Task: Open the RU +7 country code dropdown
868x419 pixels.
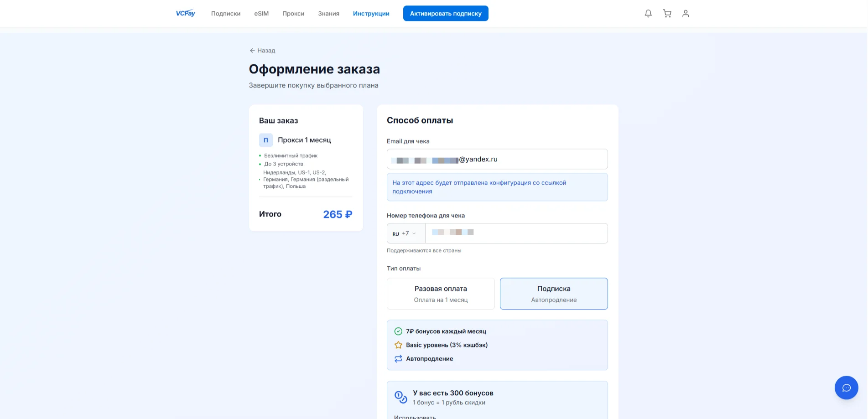Action: click(405, 233)
